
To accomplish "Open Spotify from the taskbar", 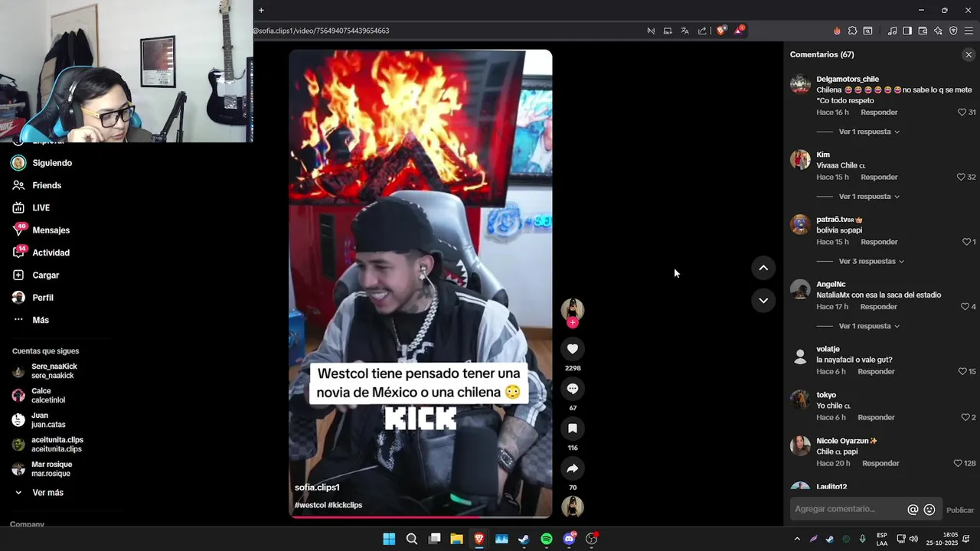I will tap(547, 539).
